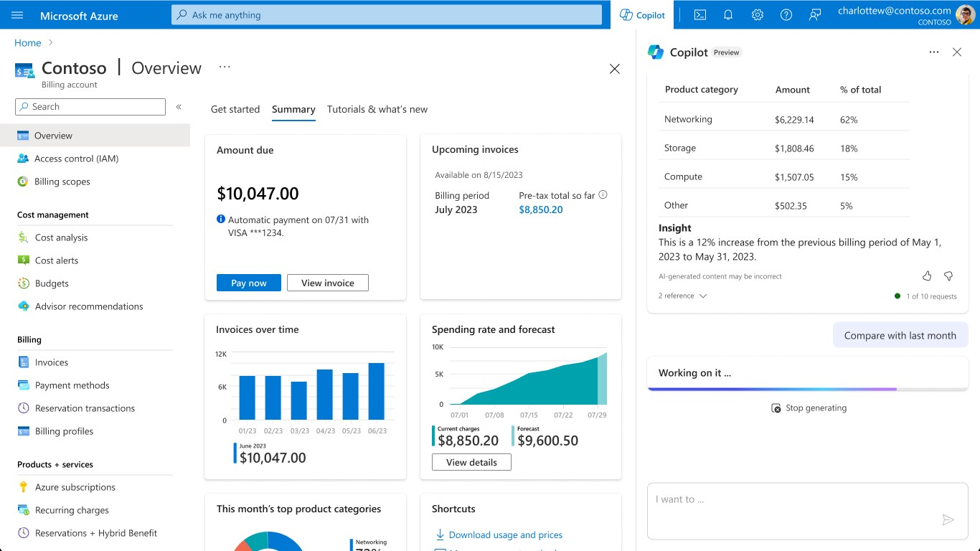Click the I want to input box
Viewport: 980px width, 551px height.
click(789, 500)
